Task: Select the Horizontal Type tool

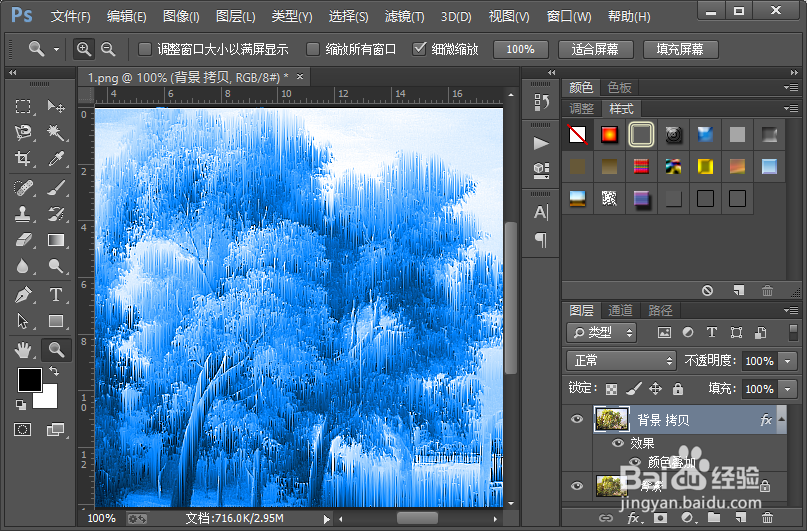Action: [x=56, y=295]
